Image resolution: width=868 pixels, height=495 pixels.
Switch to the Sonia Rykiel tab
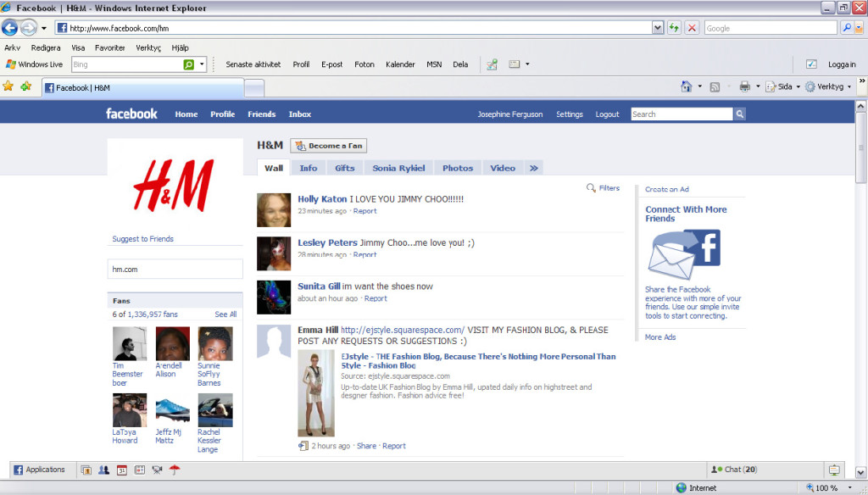398,169
